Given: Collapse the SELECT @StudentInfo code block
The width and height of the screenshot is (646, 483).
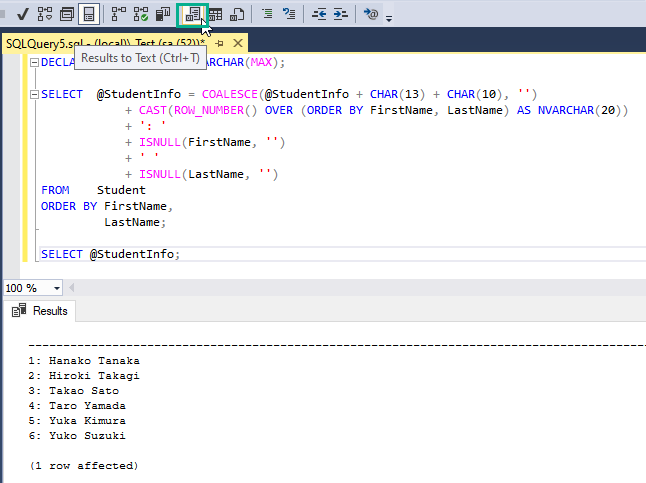Looking at the screenshot, I should coord(33,95).
